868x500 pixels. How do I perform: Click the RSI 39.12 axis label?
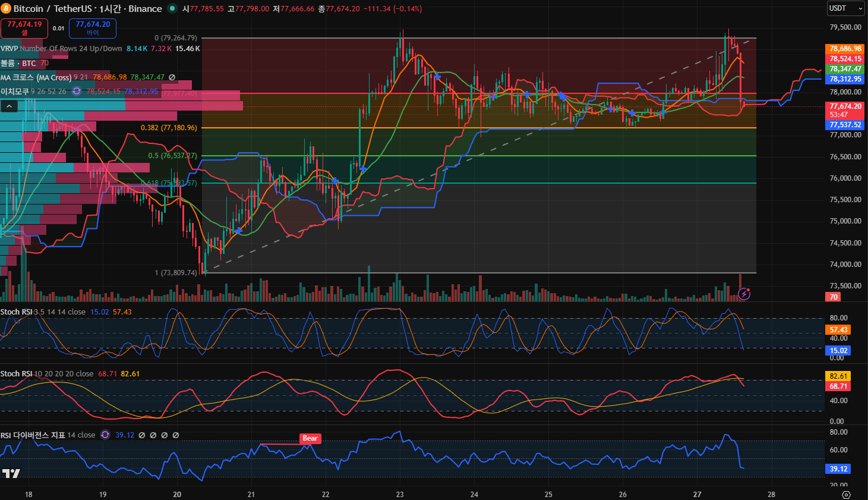click(x=838, y=468)
